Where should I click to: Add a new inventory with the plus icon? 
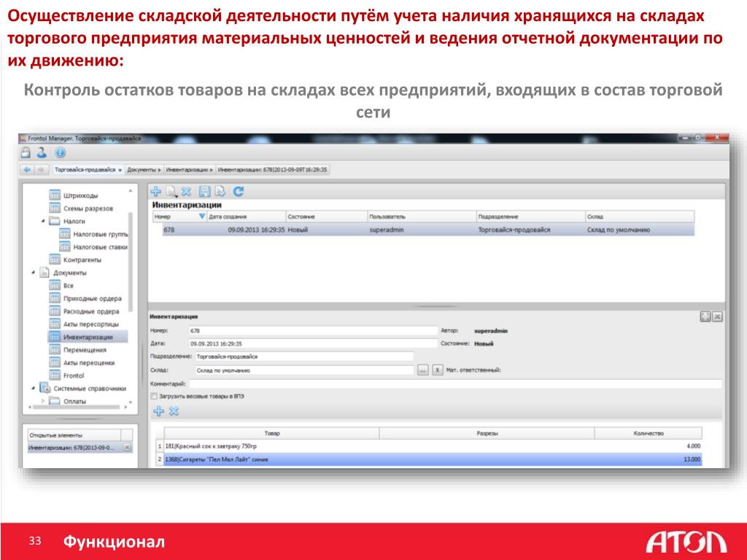(x=156, y=192)
